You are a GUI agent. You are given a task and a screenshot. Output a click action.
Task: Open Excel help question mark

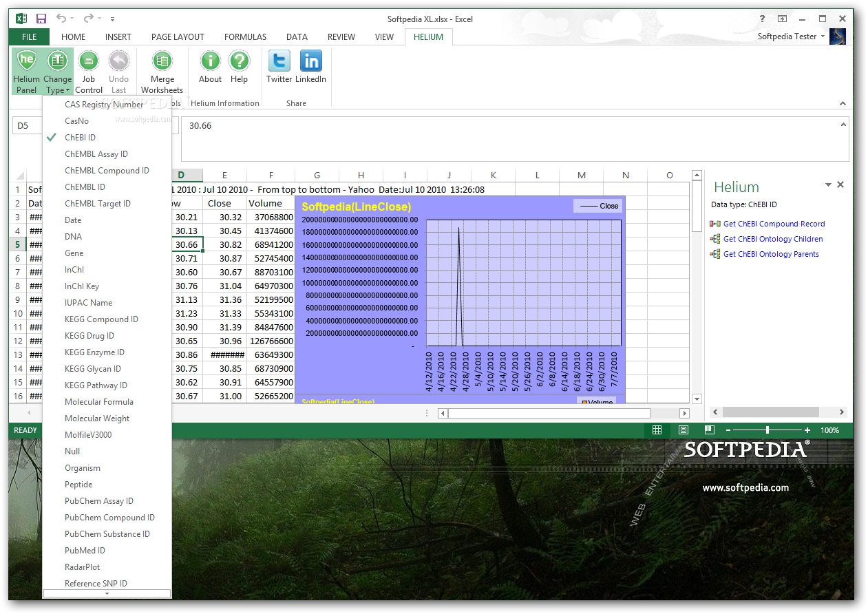762,19
